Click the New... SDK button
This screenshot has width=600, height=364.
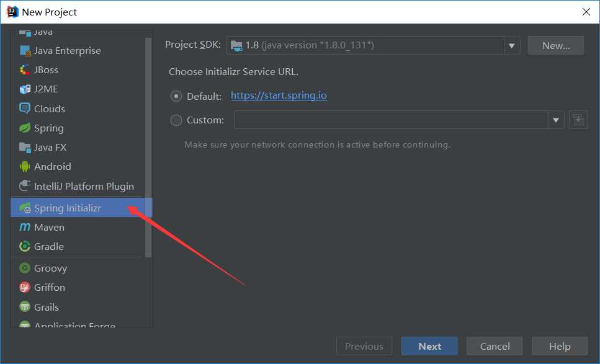(555, 45)
